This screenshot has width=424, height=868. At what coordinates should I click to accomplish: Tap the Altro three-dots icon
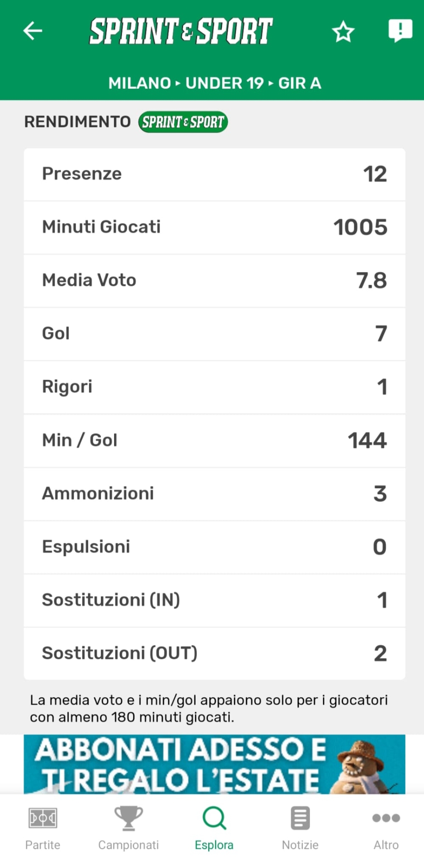[386, 818]
